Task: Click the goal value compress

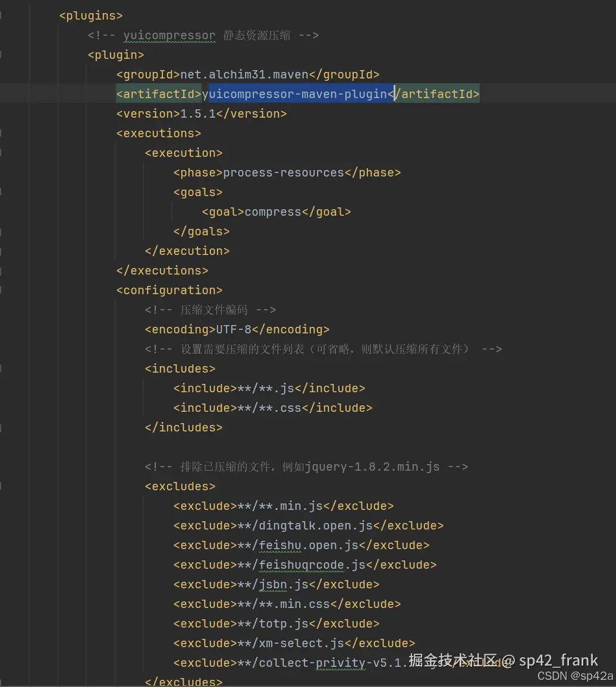Action: (273, 212)
